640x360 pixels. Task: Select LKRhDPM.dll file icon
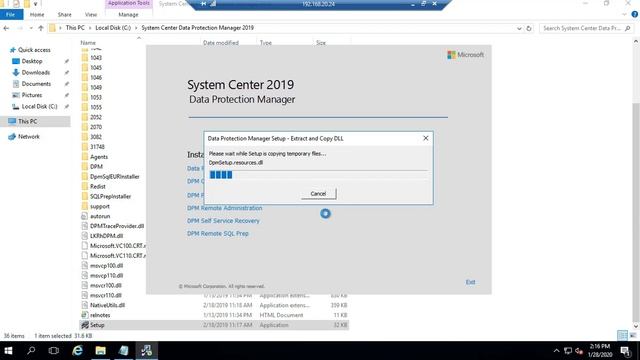click(x=84, y=236)
